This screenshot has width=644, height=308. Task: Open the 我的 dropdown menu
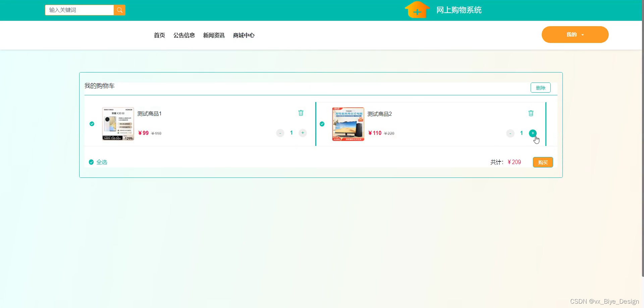(x=575, y=35)
